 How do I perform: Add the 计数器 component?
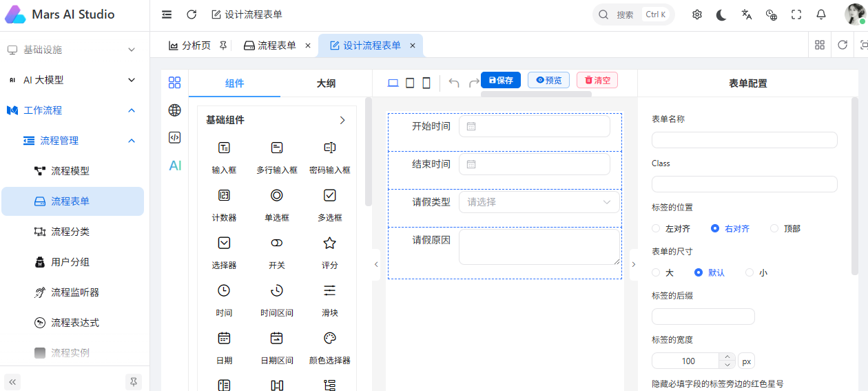224,205
